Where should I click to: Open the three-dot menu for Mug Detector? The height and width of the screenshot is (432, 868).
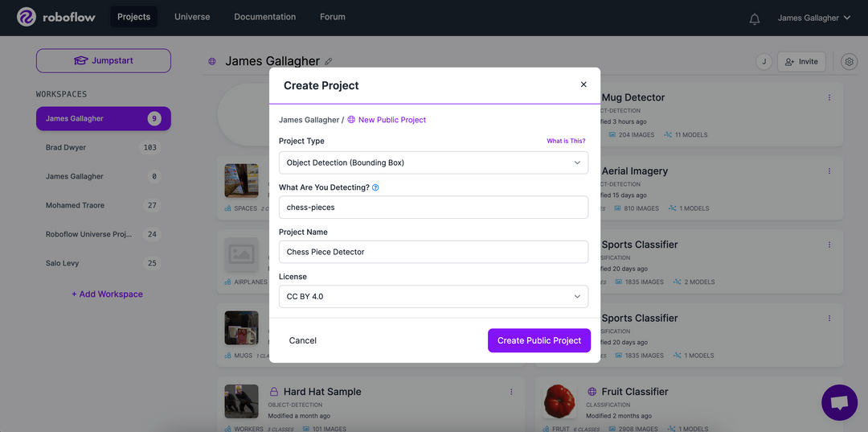click(829, 97)
